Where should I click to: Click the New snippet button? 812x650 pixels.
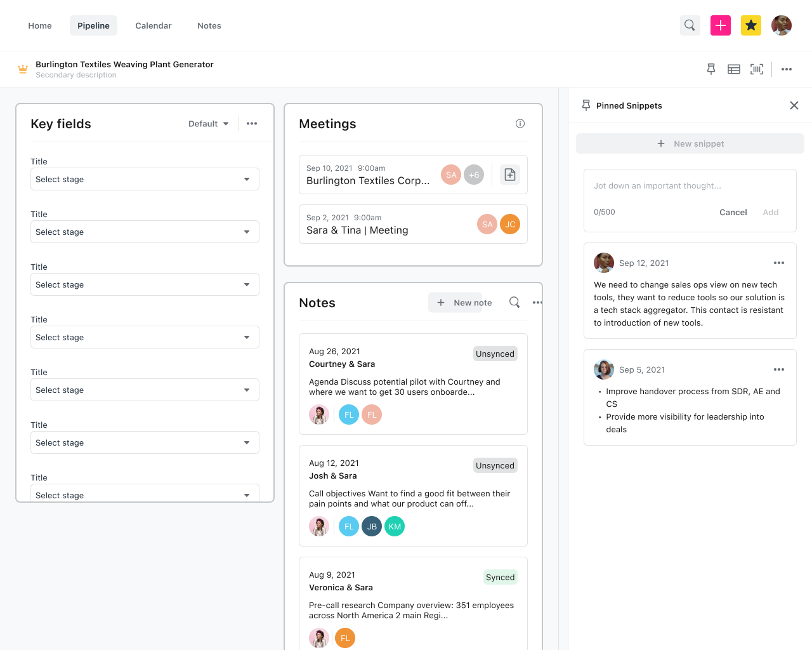pyautogui.click(x=690, y=143)
